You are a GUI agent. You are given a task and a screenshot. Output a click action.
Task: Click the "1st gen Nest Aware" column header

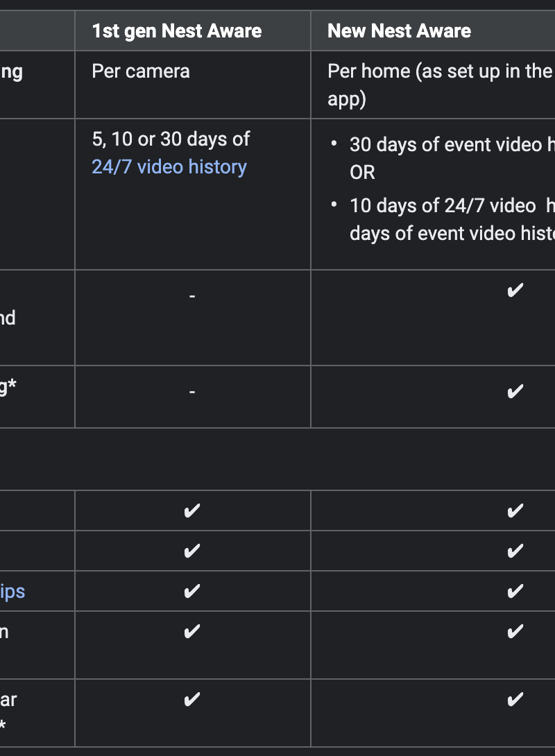(x=177, y=31)
